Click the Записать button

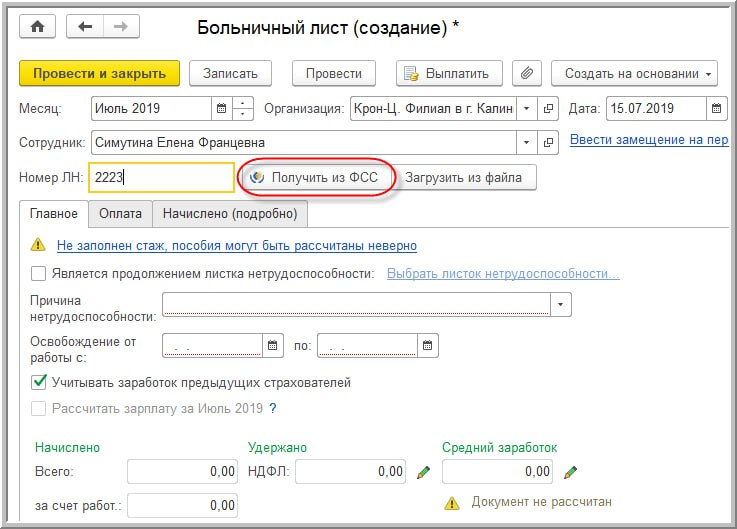pyautogui.click(x=230, y=73)
